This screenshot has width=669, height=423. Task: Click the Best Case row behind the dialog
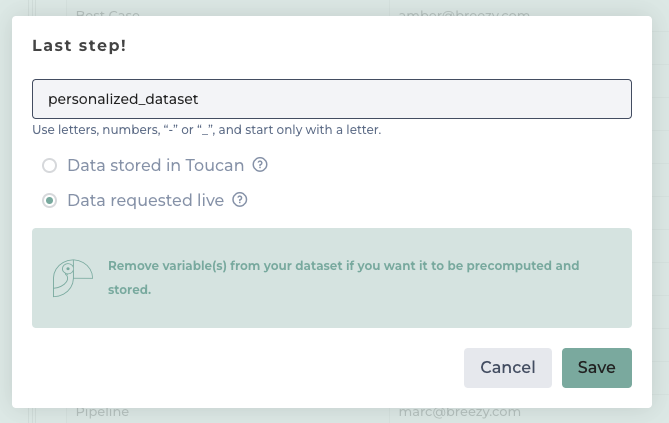(109, 14)
